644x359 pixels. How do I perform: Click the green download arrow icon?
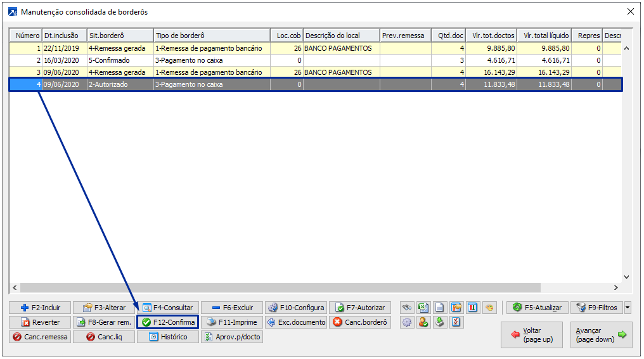click(x=439, y=322)
